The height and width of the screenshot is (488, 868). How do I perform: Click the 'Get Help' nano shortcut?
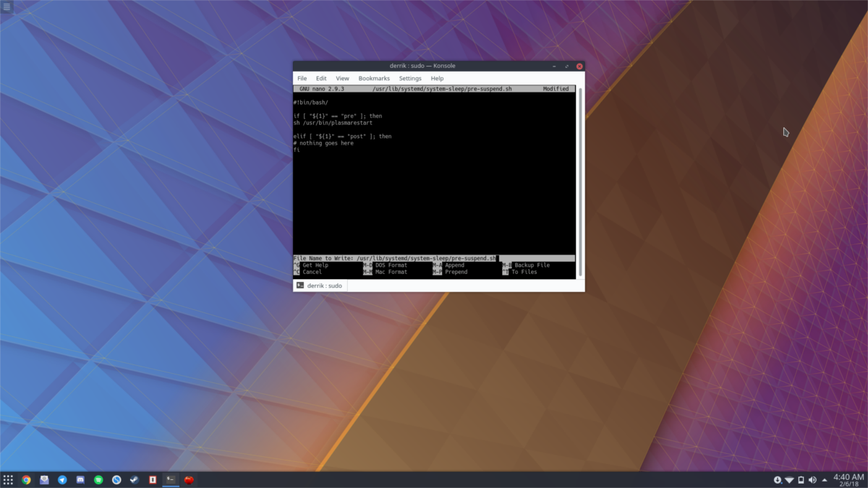click(310, 265)
